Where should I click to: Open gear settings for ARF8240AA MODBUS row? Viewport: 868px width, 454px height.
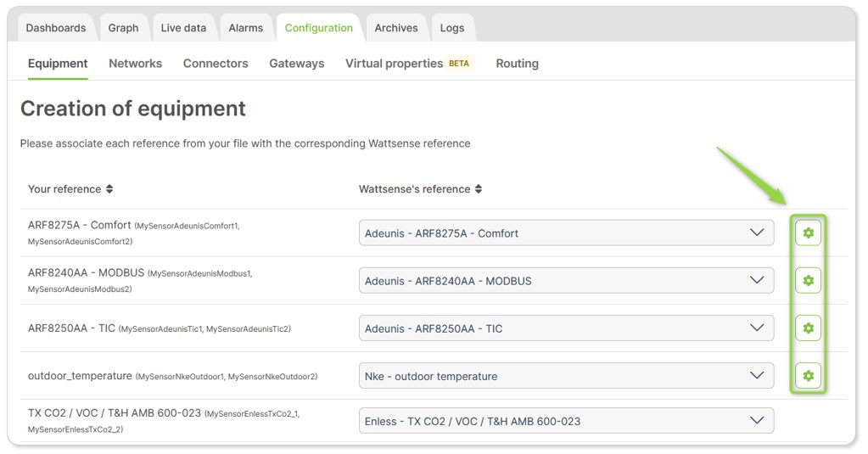click(808, 281)
